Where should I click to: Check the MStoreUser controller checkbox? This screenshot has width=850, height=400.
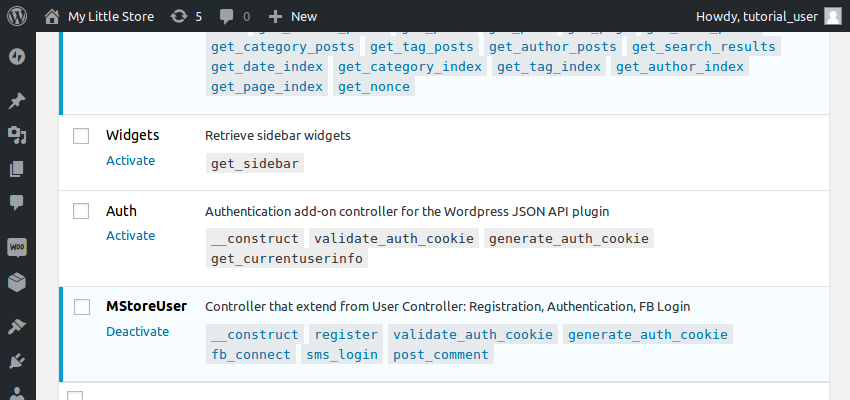point(82,307)
